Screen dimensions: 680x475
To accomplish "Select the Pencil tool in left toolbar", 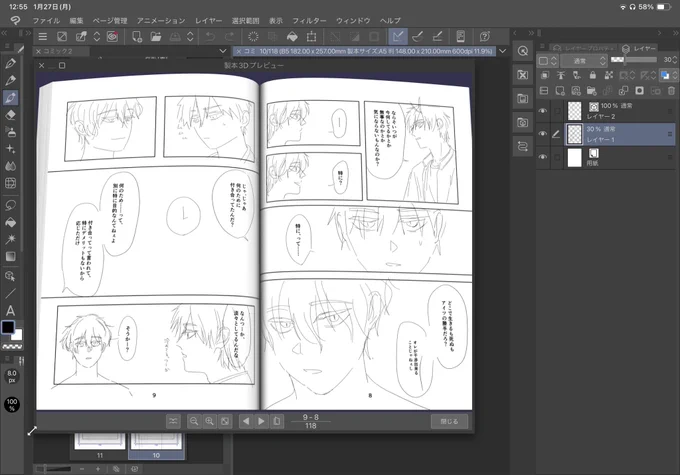I will 10,80.
